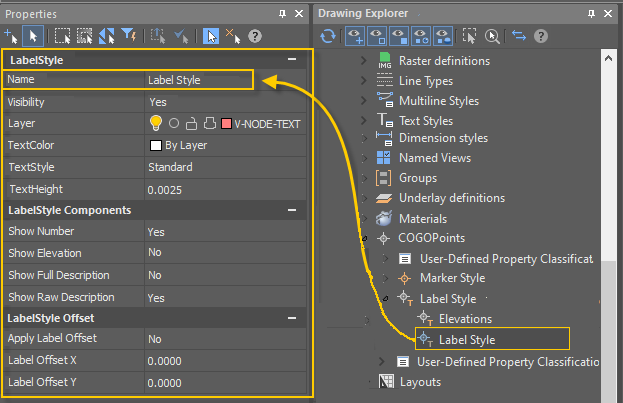Viewport: 623px width, 403px height.
Task: Change the Show Full Description value
Action: 225,275
